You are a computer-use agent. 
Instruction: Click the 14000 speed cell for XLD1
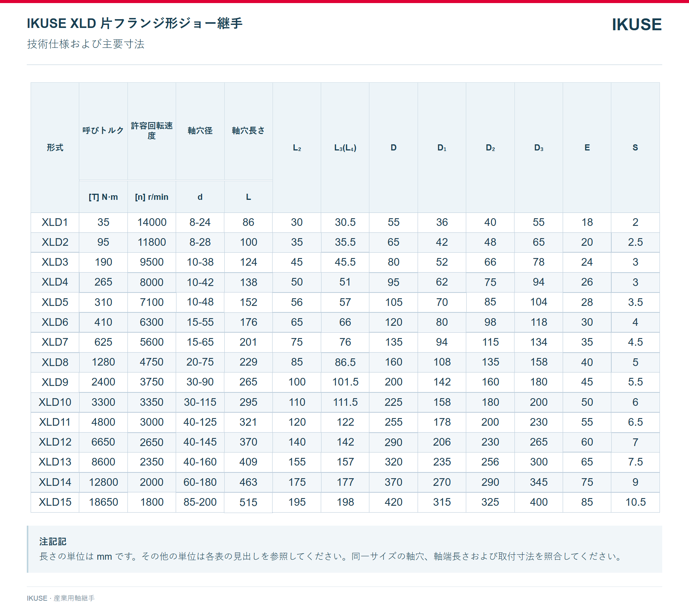coord(152,222)
